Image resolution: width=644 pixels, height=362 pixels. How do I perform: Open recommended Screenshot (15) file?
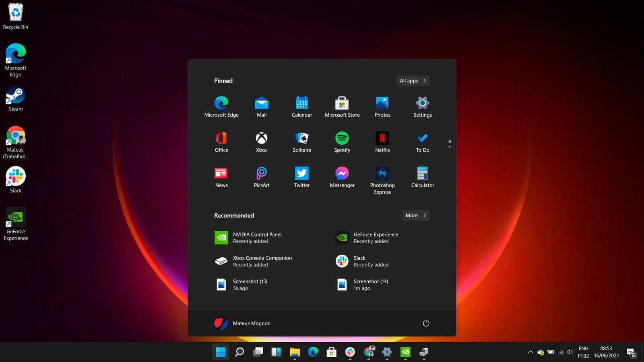[x=250, y=285]
